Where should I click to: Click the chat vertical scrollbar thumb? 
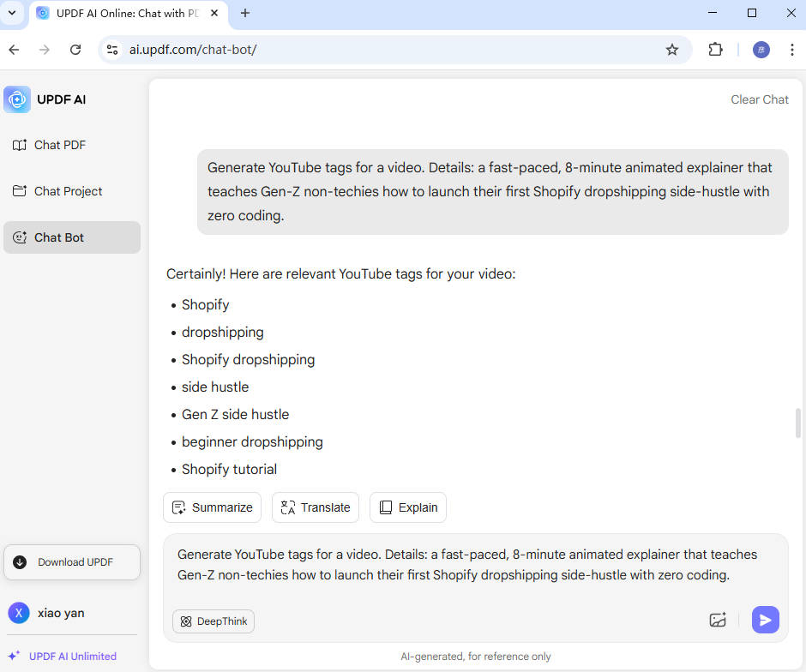pos(797,423)
